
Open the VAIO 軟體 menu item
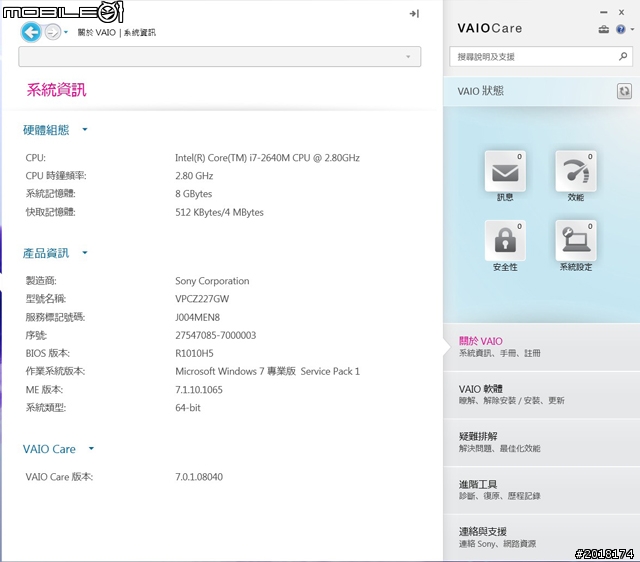541,394
